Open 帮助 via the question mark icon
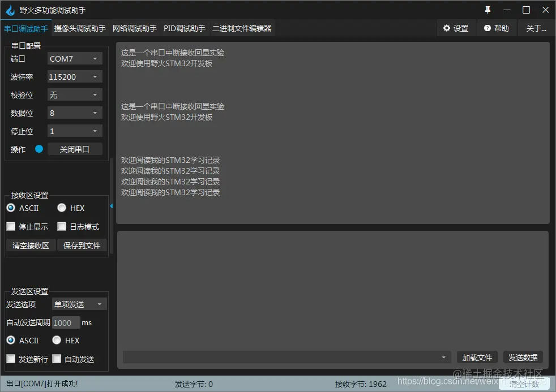 tap(497, 28)
